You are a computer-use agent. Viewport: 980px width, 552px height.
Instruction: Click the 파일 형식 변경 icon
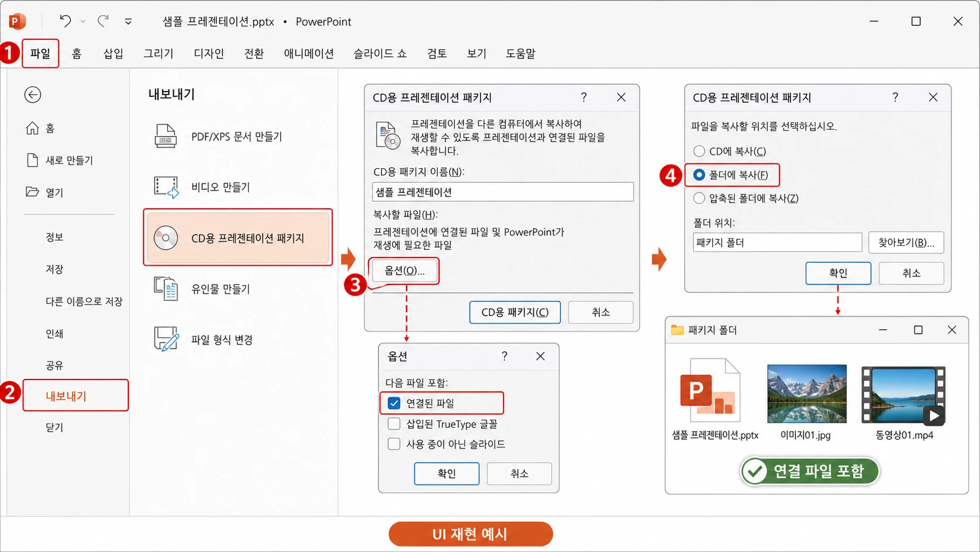tap(166, 339)
